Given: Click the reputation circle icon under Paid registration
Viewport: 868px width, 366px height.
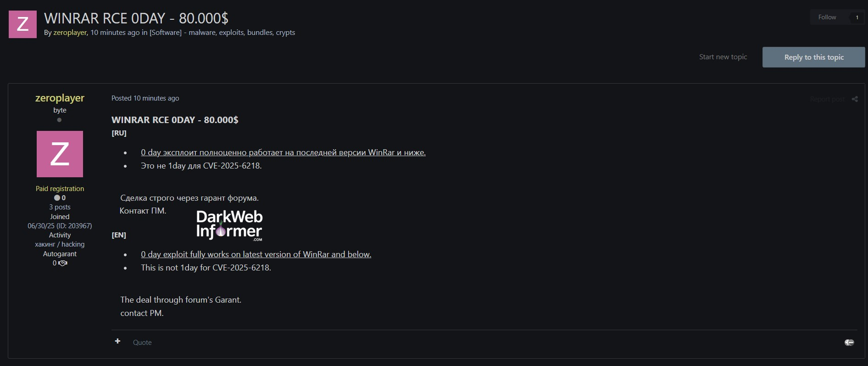Looking at the screenshot, I should [x=57, y=198].
